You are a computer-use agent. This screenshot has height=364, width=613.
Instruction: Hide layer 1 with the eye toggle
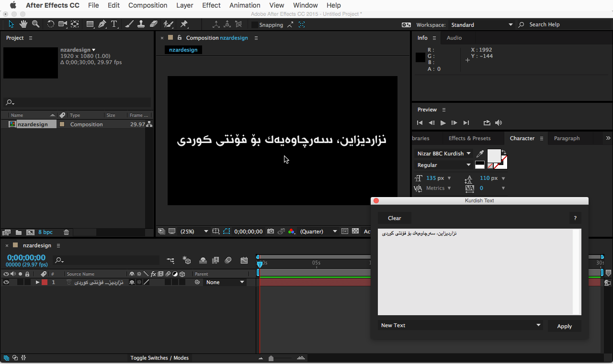pos(6,282)
